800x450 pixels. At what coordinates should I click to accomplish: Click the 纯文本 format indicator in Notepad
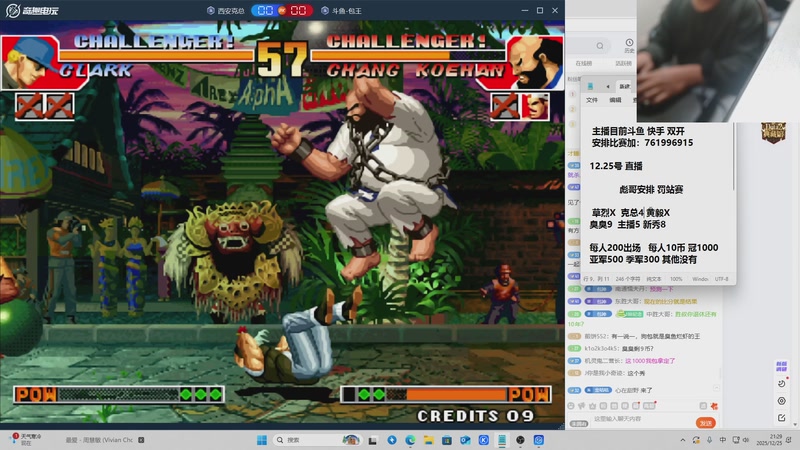click(x=654, y=279)
